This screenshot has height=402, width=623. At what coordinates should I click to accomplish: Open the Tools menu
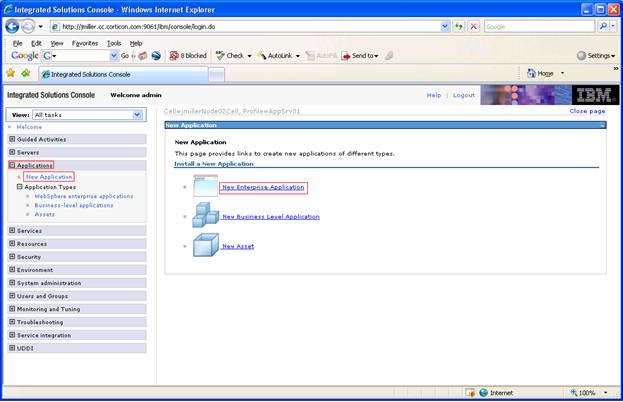tap(114, 43)
